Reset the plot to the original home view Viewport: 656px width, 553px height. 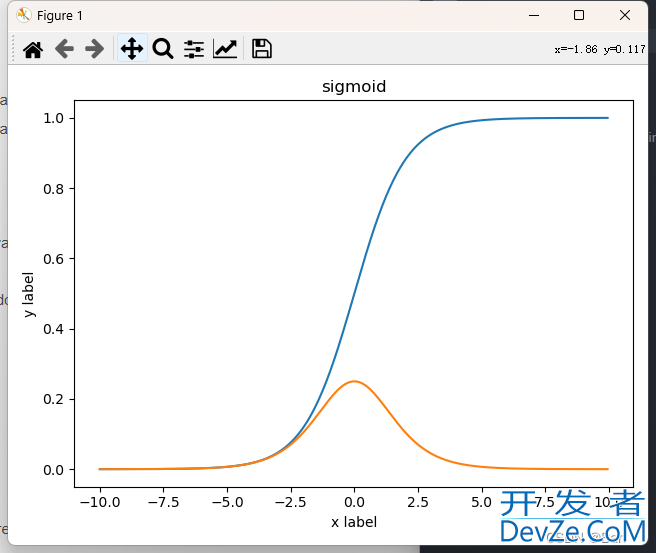[33, 49]
